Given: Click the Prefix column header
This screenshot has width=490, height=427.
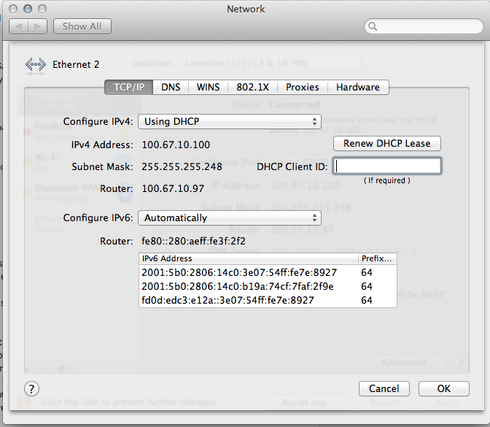Looking at the screenshot, I should tap(377, 259).
